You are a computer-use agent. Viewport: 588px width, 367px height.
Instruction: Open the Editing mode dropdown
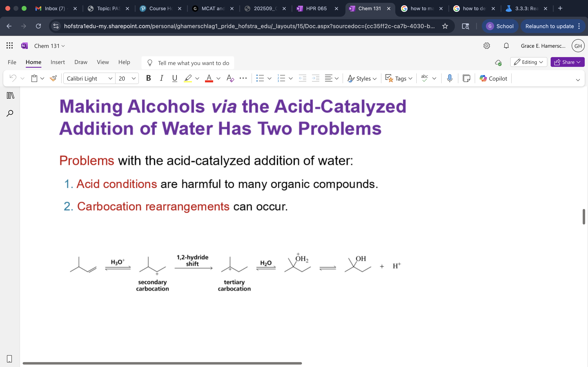click(529, 62)
